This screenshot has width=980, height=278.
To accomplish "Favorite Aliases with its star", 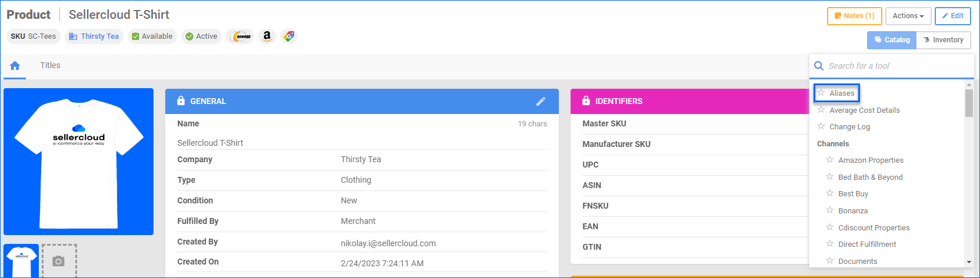I will click(x=821, y=93).
